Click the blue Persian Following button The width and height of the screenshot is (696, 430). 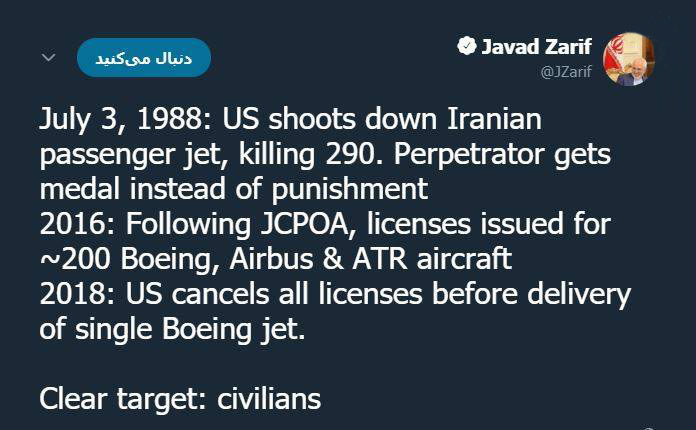pos(144,58)
